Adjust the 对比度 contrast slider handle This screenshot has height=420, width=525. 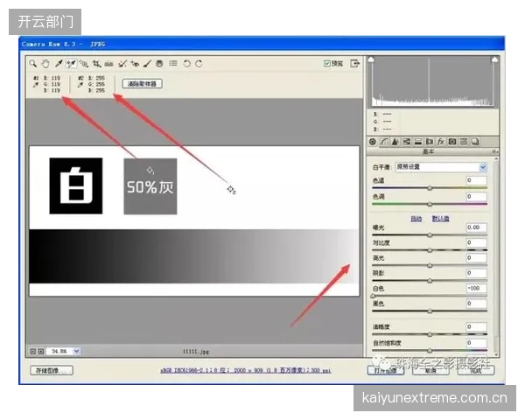[430, 250]
